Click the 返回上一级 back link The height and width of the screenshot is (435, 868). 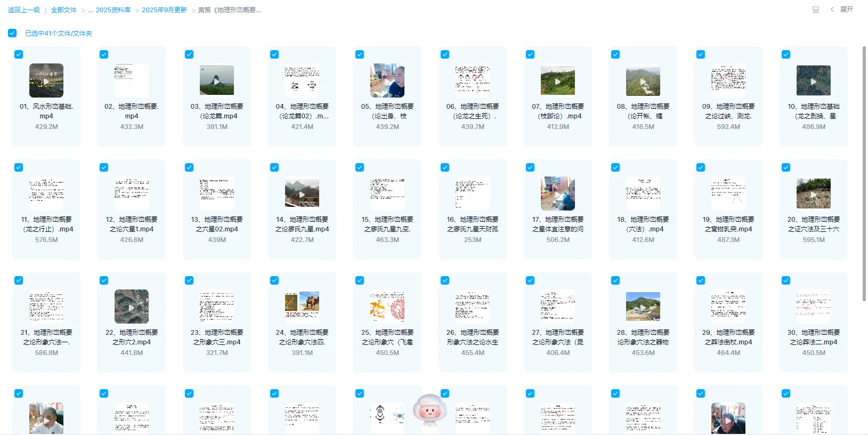(x=24, y=10)
